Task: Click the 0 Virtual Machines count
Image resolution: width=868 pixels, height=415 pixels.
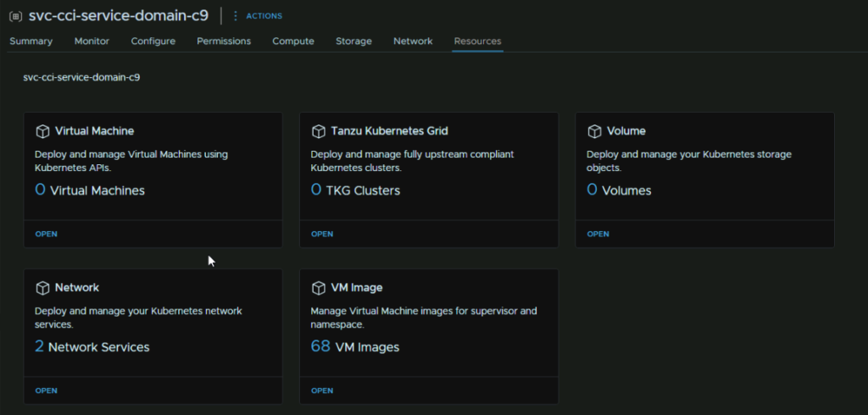Action: point(90,191)
